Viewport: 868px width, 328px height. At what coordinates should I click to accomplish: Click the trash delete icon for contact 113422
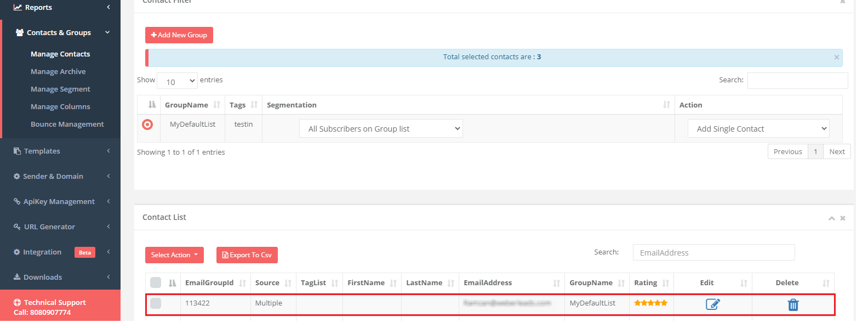click(x=793, y=304)
